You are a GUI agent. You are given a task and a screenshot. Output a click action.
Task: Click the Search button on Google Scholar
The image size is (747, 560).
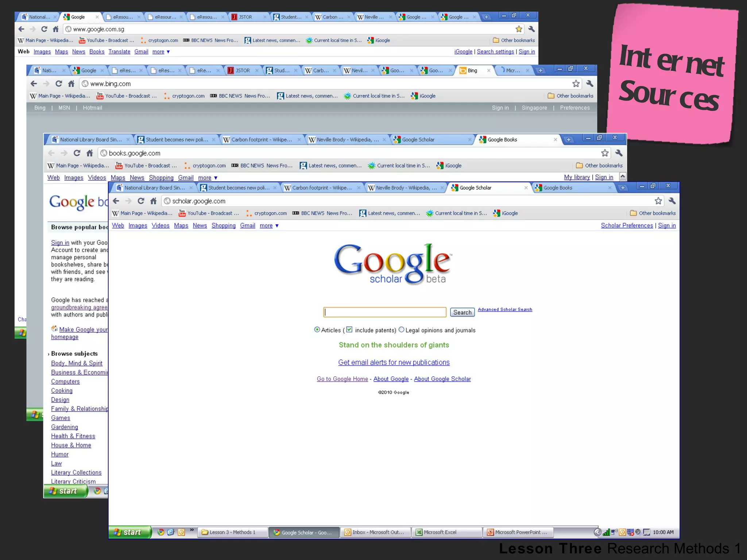click(x=462, y=312)
